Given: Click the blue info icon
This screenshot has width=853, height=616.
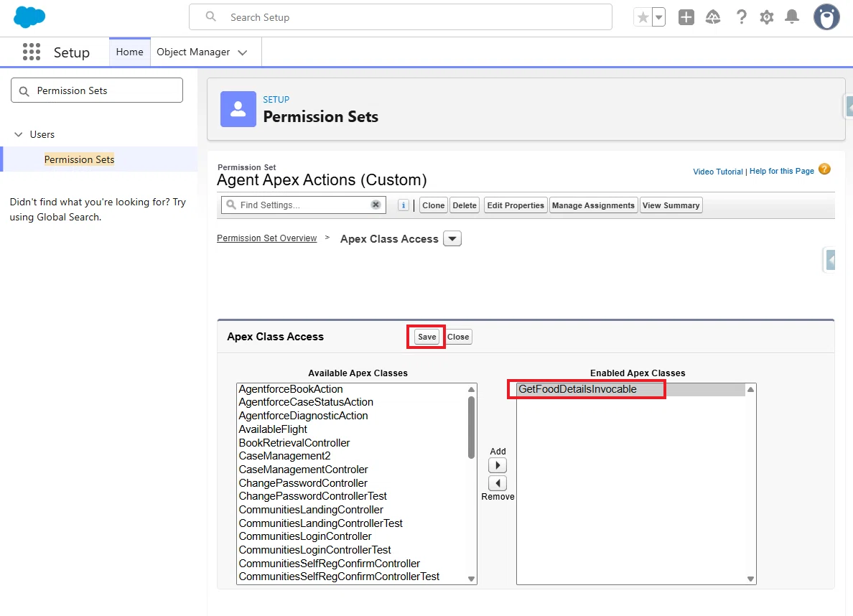Looking at the screenshot, I should (x=403, y=205).
